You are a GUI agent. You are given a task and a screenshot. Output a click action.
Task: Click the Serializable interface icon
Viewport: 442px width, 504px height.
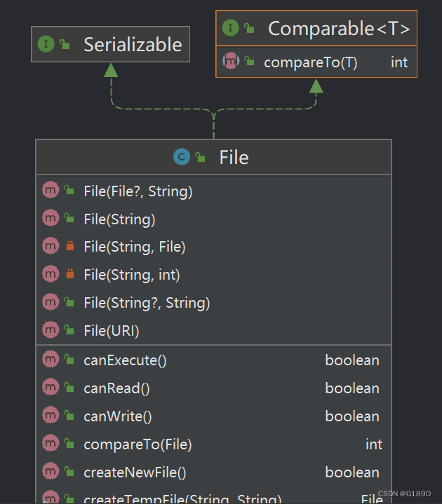(47, 44)
